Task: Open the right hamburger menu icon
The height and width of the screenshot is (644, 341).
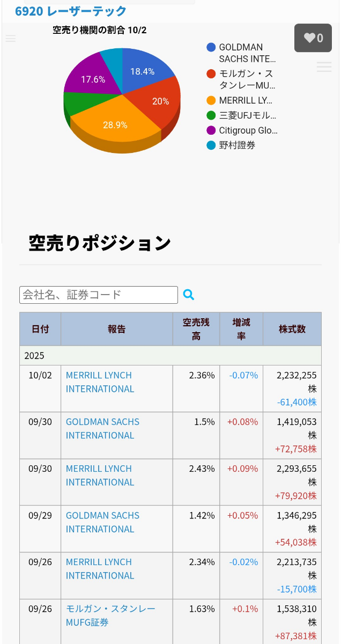Action: [x=324, y=67]
